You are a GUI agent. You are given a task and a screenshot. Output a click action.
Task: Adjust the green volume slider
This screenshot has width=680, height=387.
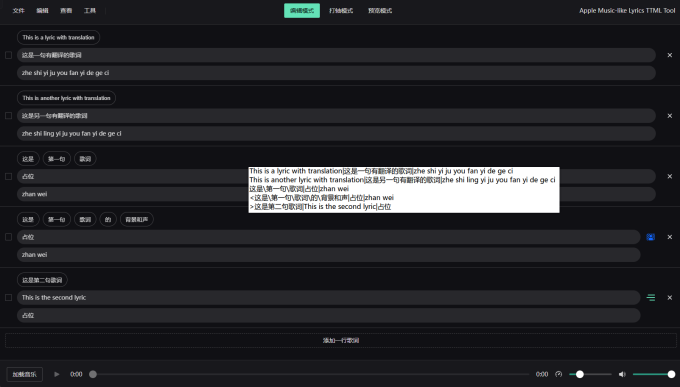click(x=654, y=374)
